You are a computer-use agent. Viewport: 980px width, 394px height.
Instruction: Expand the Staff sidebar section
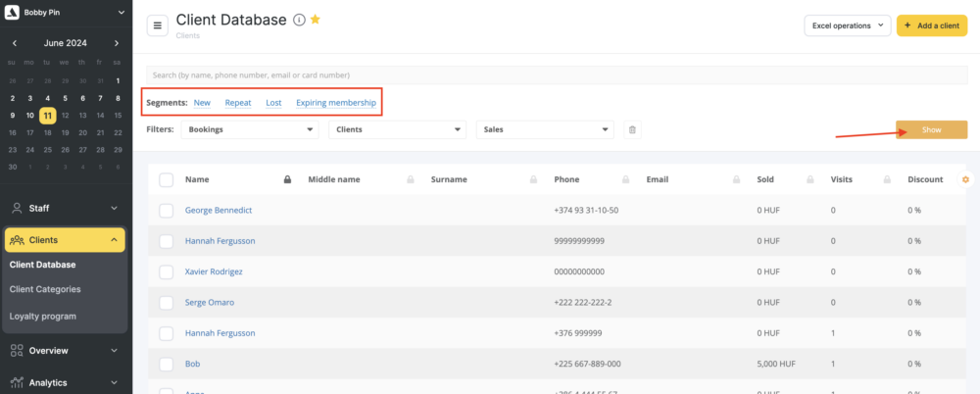(x=114, y=208)
